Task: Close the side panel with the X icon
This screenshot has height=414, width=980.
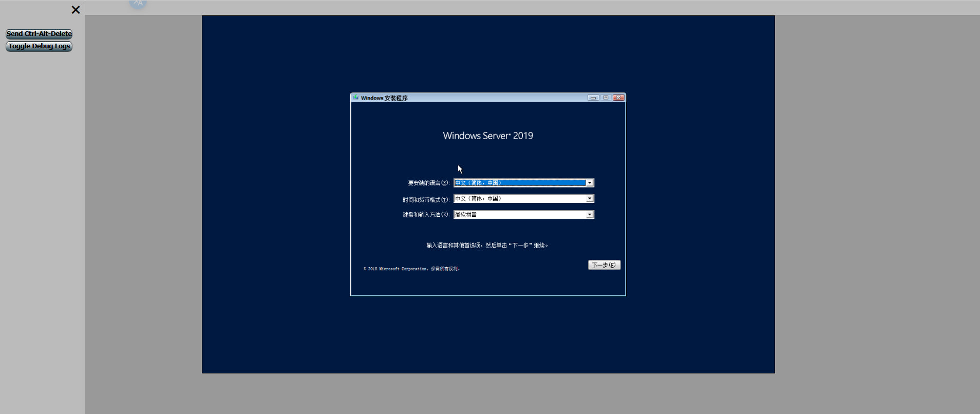Action: coord(76,10)
